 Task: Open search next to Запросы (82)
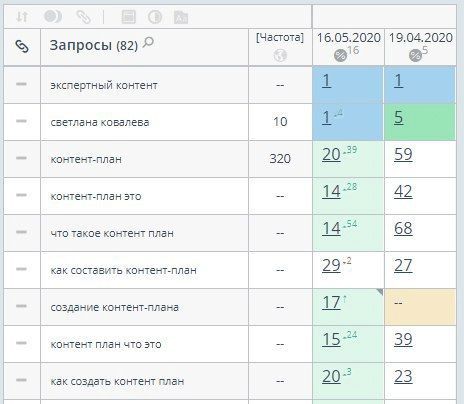[148, 43]
